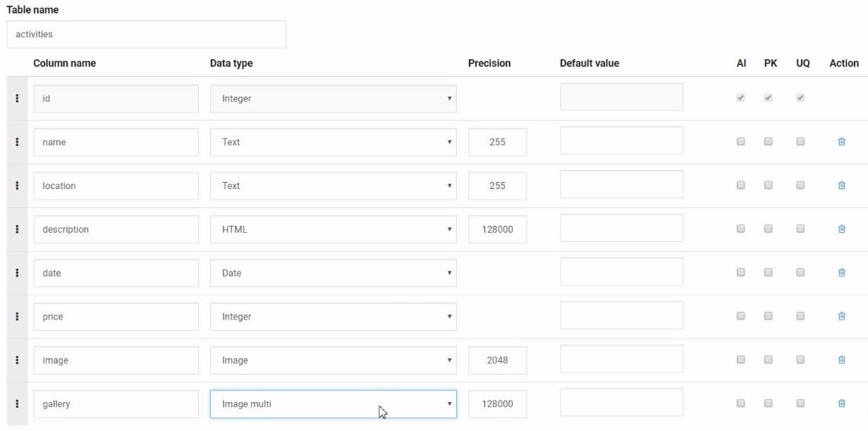Expand the Image multi data type dropdown
Viewport: 868px width, 431px height.
point(333,404)
